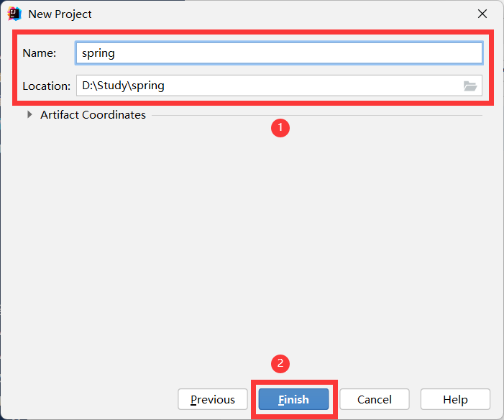This screenshot has width=504, height=420.
Task: Close the New Project window
Action: [x=482, y=14]
